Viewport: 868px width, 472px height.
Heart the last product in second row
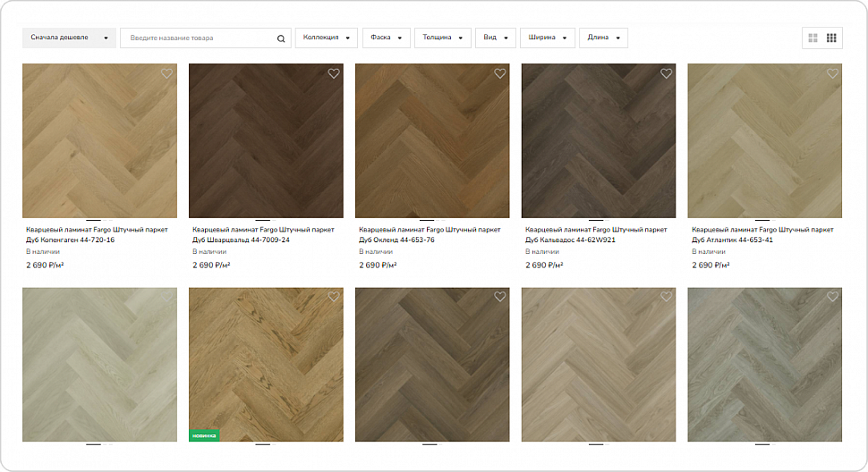(x=832, y=297)
